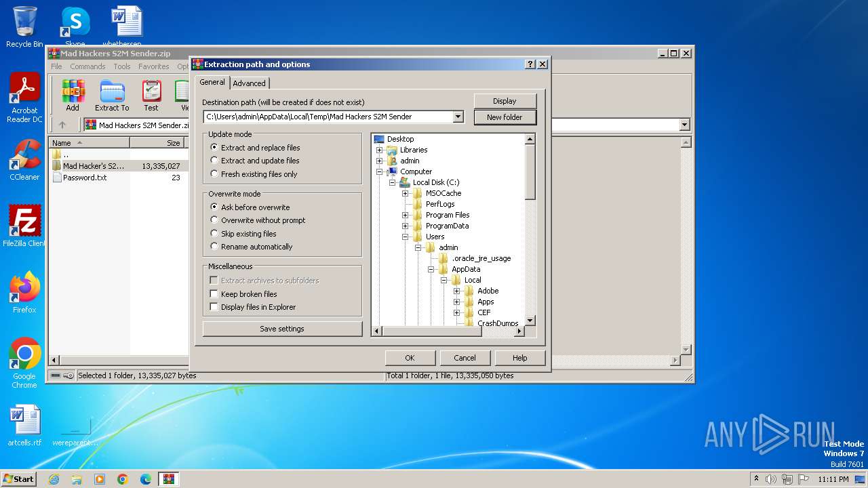Open CCleaner desktop icon
The height and width of the screenshot is (488, 868).
(x=24, y=160)
